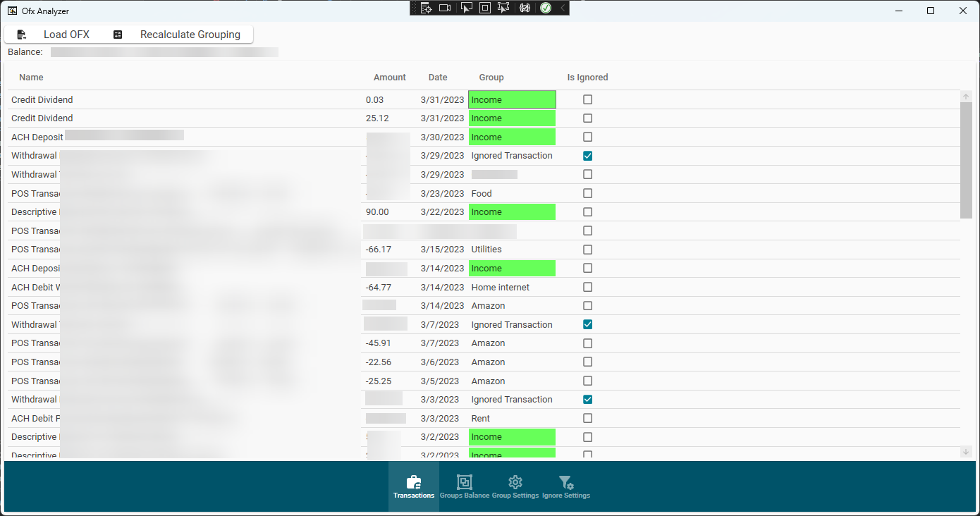Uncheck Is Ignored on the 3/29/2023 Withdrawal row
Viewport: 980px width, 516px height.
(587, 155)
